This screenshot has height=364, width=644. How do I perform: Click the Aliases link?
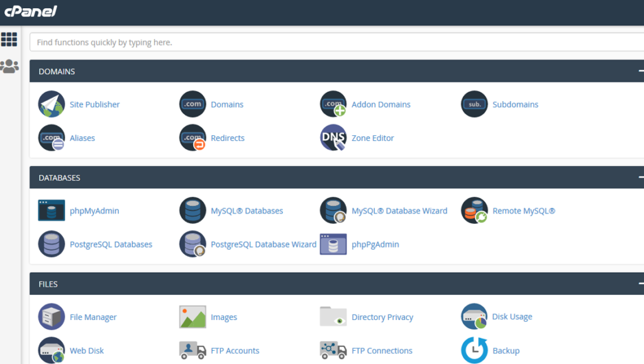click(82, 138)
